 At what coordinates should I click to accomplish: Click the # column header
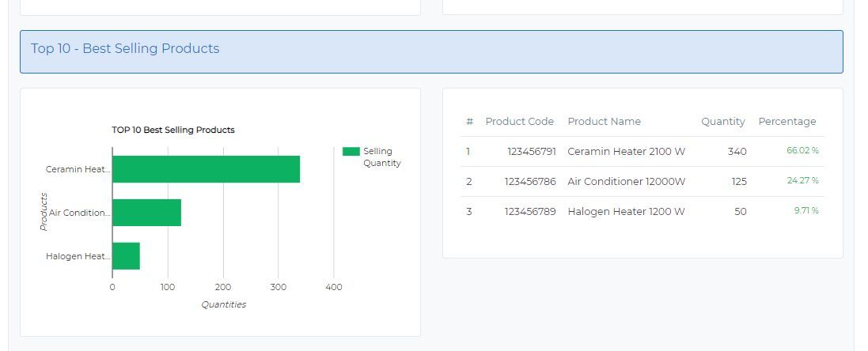(x=469, y=122)
